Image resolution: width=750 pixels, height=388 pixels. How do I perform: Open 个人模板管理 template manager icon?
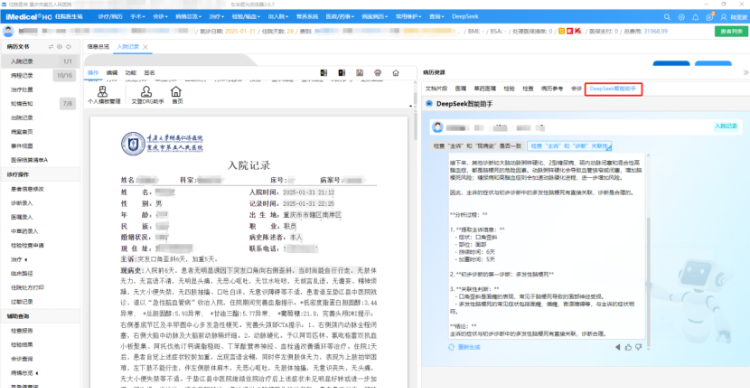tap(103, 95)
